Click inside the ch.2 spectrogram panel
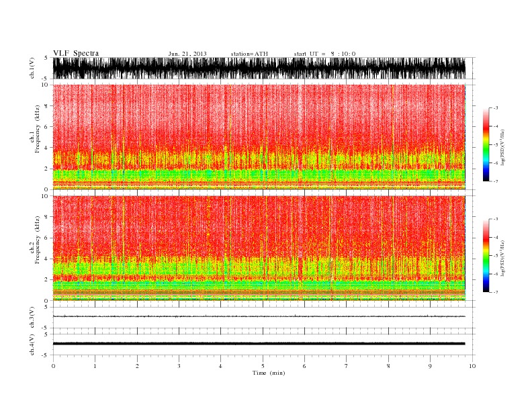The height and width of the screenshot is (411, 532). click(x=259, y=248)
